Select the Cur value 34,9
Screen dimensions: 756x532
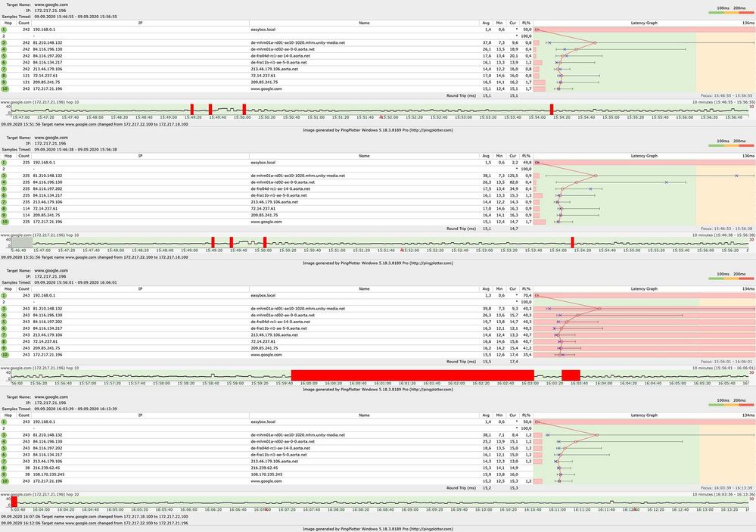point(514,189)
